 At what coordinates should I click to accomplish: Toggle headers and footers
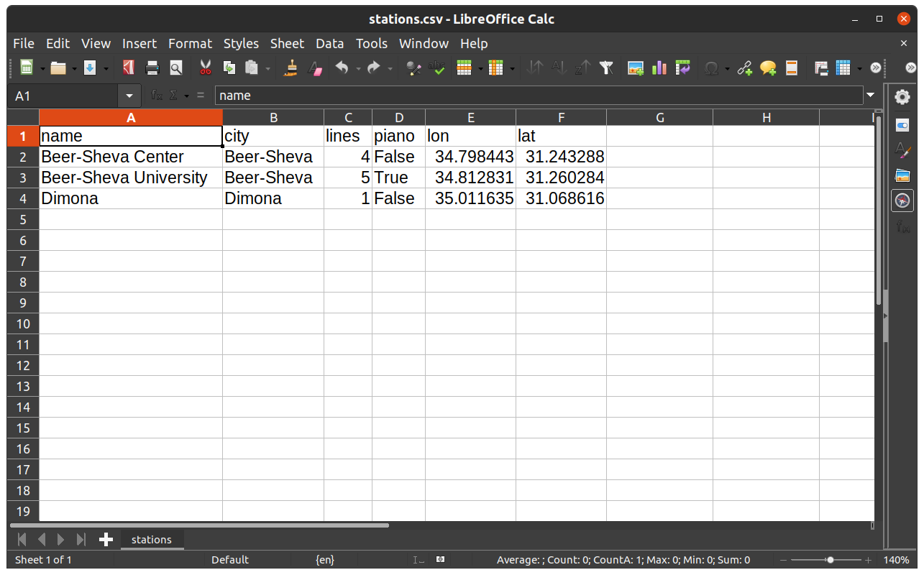(x=792, y=67)
